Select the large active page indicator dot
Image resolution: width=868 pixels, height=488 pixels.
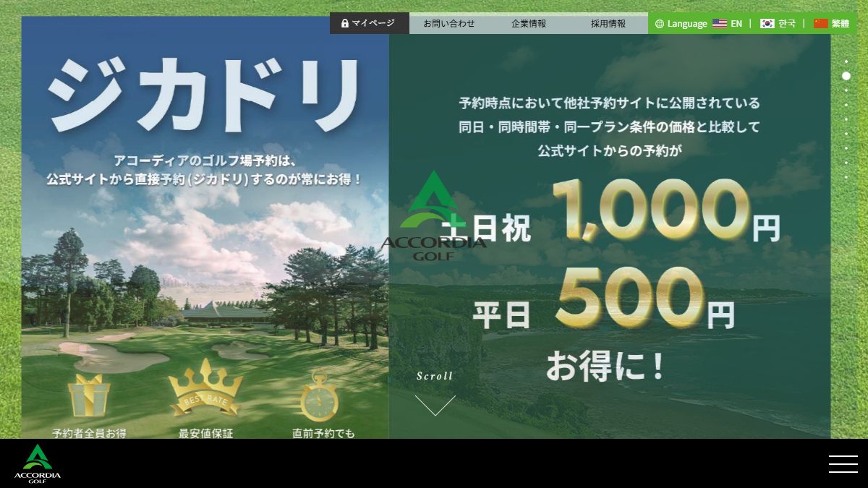click(x=846, y=76)
